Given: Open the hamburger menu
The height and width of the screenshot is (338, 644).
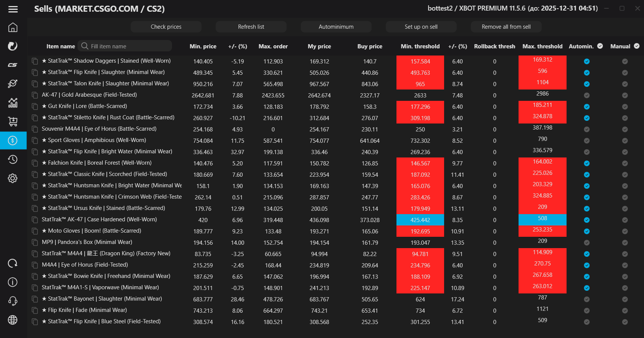Looking at the screenshot, I should (13, 9).
